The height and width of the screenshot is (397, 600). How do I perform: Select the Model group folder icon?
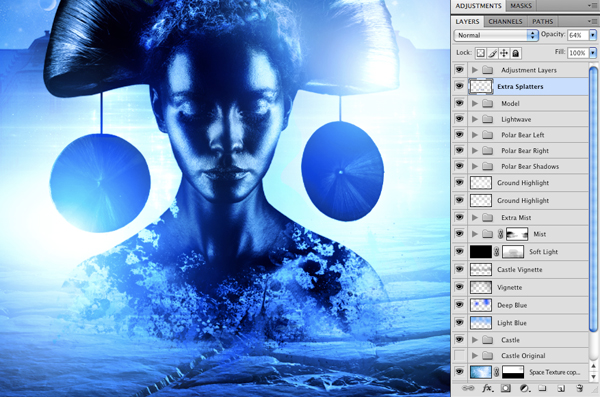[487, 103]
